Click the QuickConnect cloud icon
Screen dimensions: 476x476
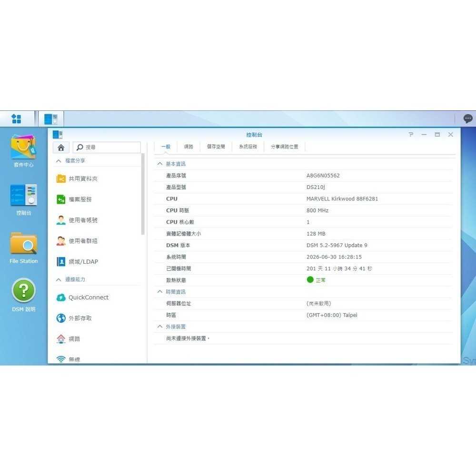tap(61, 297)
